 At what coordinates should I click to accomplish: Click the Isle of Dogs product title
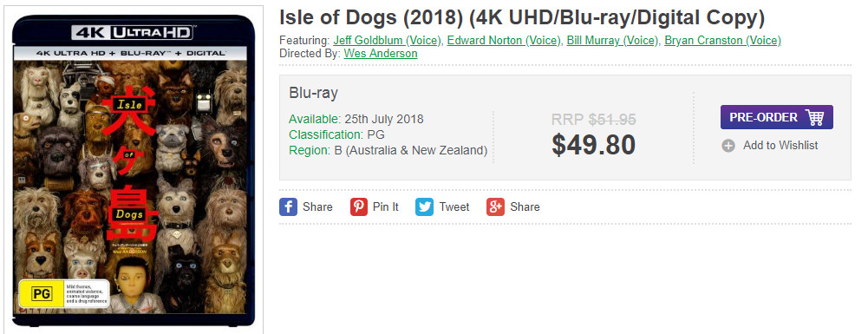(521, 18)
